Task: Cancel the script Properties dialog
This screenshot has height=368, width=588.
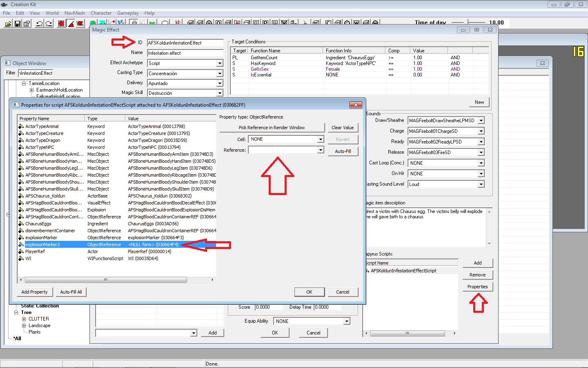Action: pos(343,292)
